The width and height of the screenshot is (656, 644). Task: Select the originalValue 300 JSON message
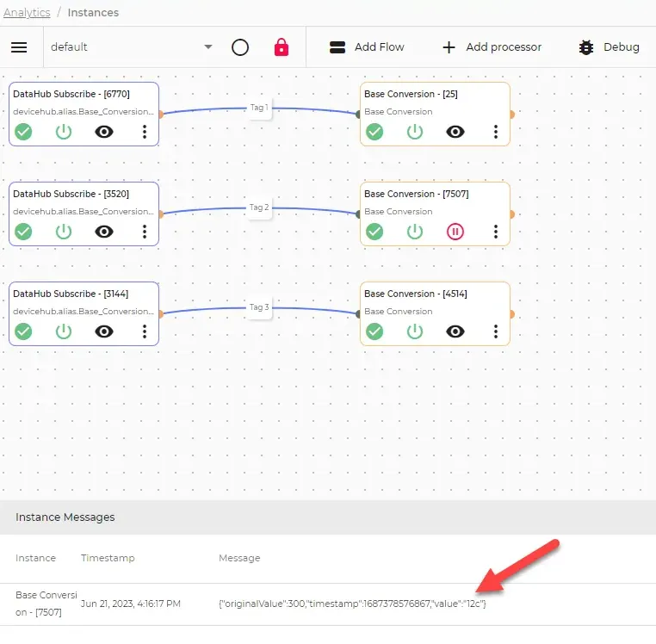click(x=352, y=604)
